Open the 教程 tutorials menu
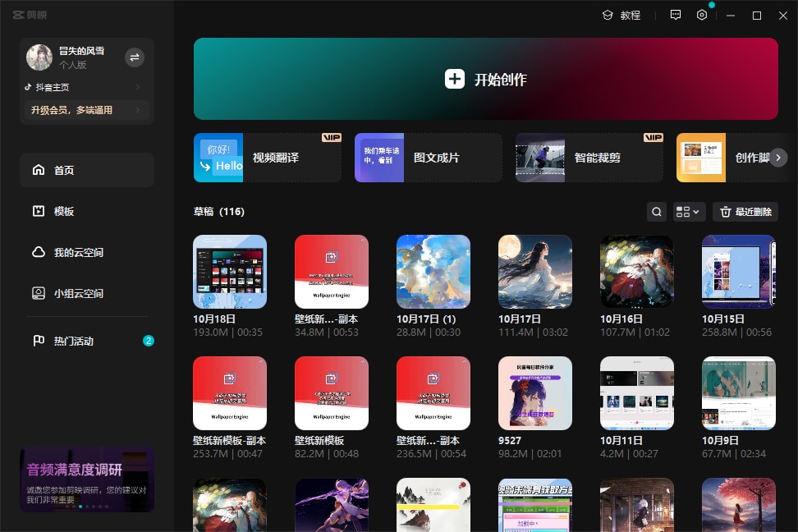798x532 pixels. pos(621,15)
